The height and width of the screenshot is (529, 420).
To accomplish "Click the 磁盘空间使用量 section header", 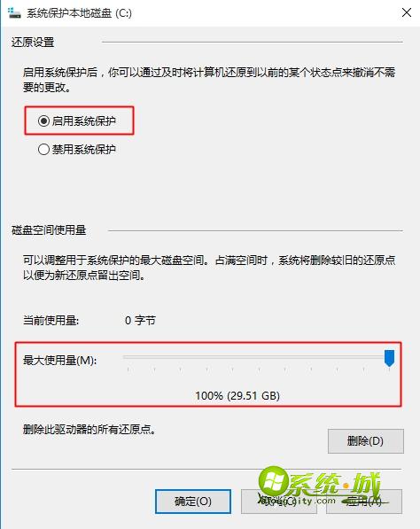I will click(49, 230).
